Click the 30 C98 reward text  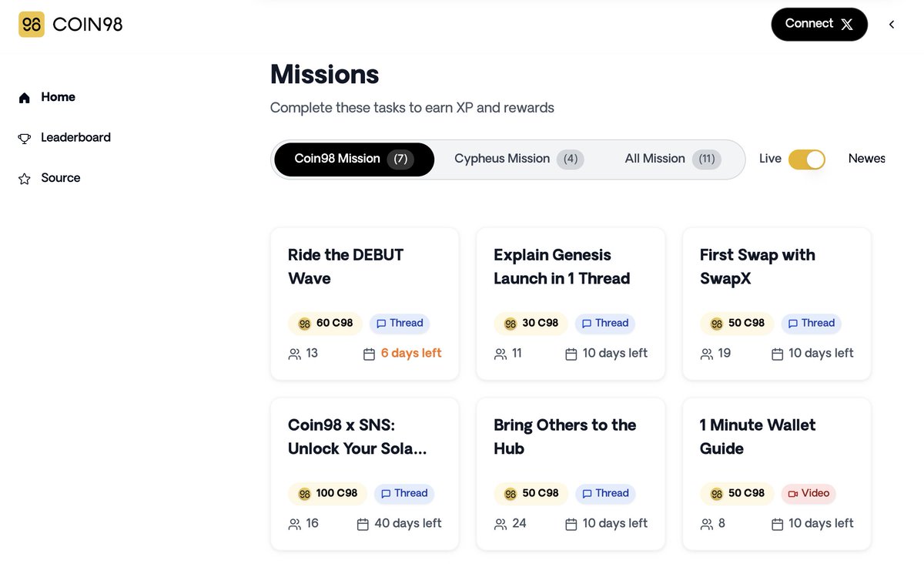(541, 323)
